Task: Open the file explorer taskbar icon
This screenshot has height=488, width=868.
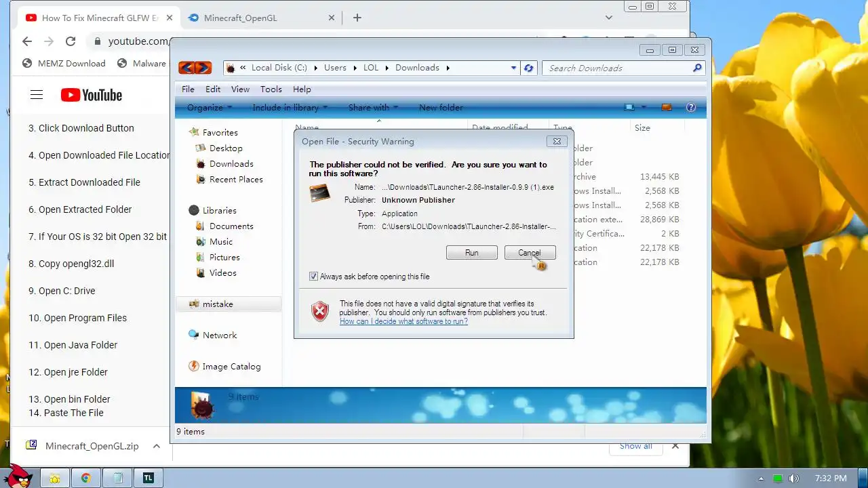Action: [x=54, y=478]
